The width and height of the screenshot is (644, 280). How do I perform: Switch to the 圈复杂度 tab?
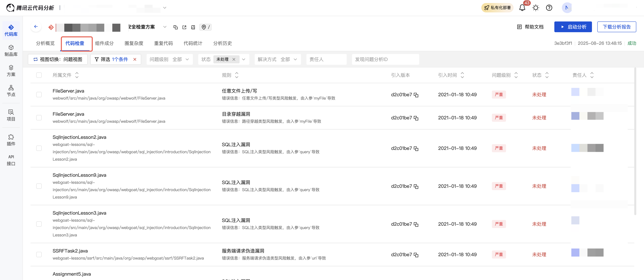pos(134,43)
